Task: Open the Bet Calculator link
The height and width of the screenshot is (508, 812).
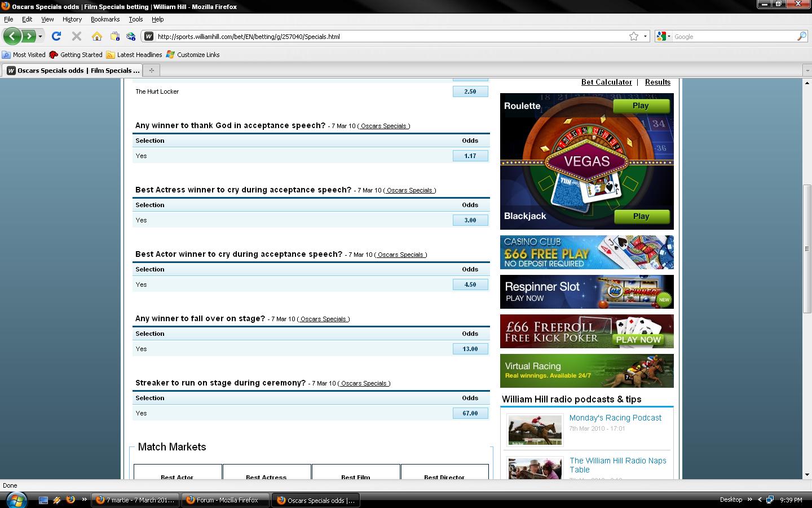Action: pyautogui.click(x=606, y=82)
